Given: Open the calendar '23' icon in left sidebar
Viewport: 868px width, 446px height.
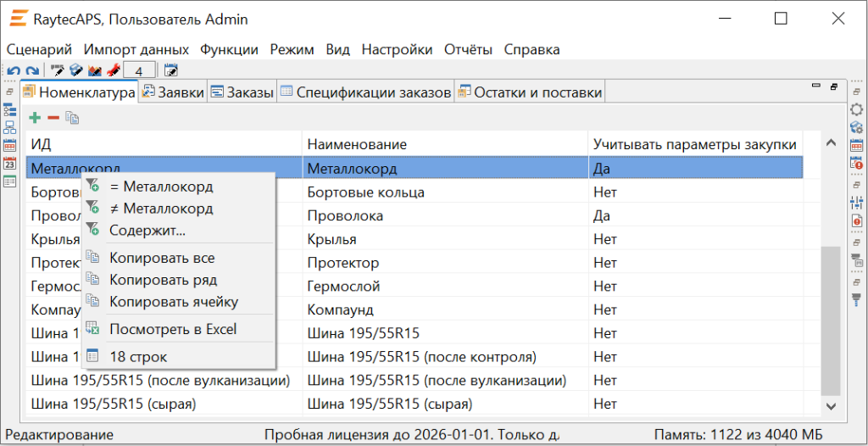Looking at the screenshot, I should 10,163.
